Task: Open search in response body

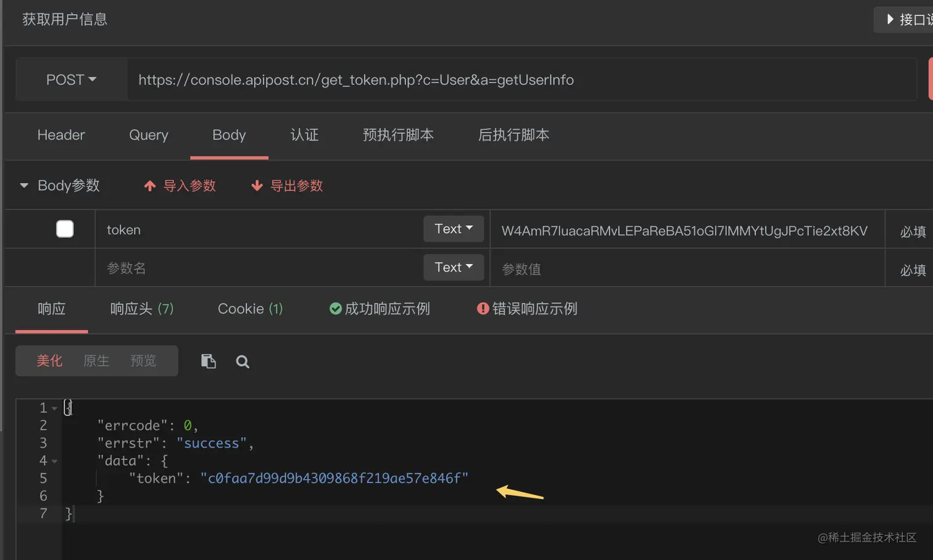Action: click(243, 362)
